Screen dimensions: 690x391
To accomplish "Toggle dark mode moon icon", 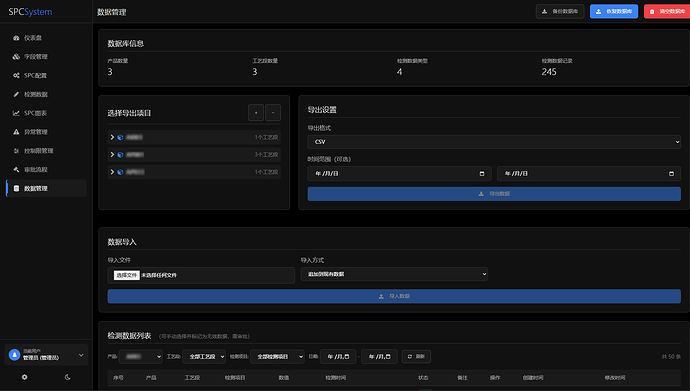I will pos(67,377).
